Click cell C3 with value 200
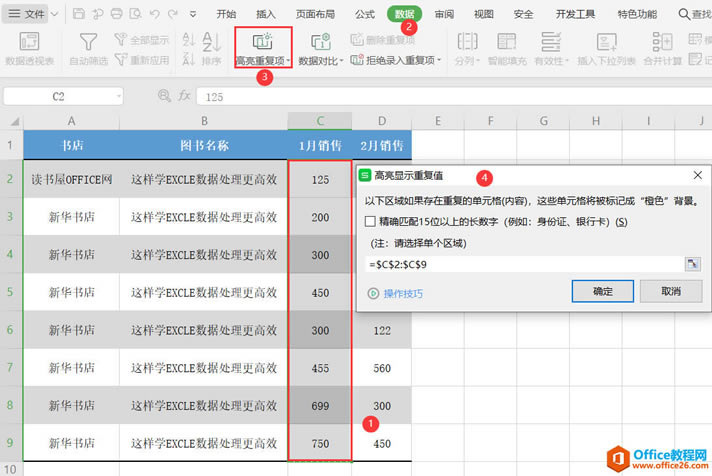Image resolution: width=712 pixels, height=476 pixels. 320,217
